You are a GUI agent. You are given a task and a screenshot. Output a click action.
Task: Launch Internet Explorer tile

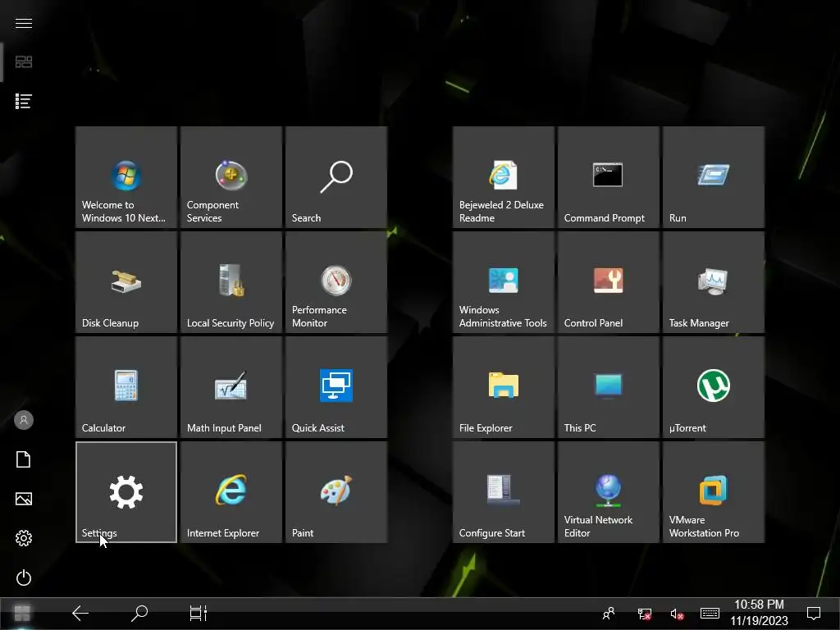[231, 492]
